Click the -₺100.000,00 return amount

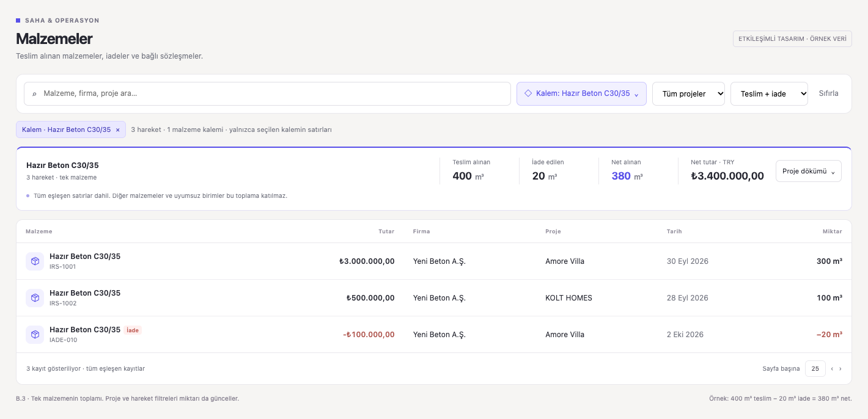[369, 335]
